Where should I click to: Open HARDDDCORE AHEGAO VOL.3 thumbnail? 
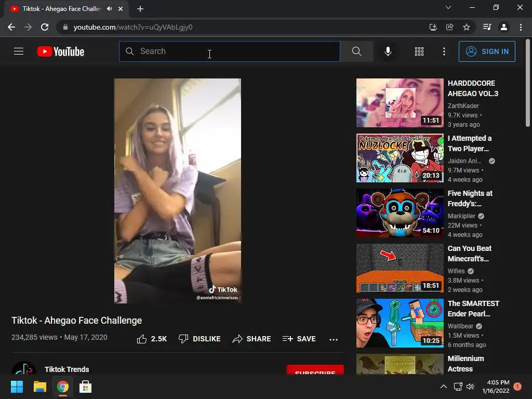tap(400, 103)
